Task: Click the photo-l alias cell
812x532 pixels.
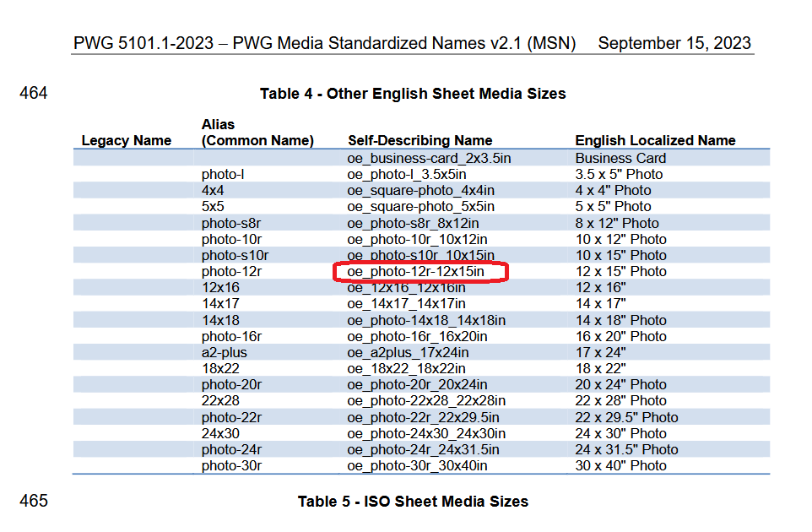Action: click(x=223, y=175)
